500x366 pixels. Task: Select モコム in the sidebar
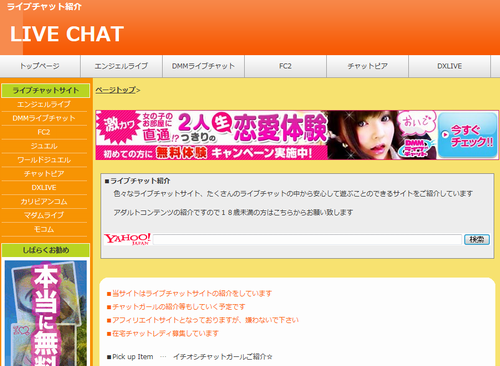coord(44,229)
